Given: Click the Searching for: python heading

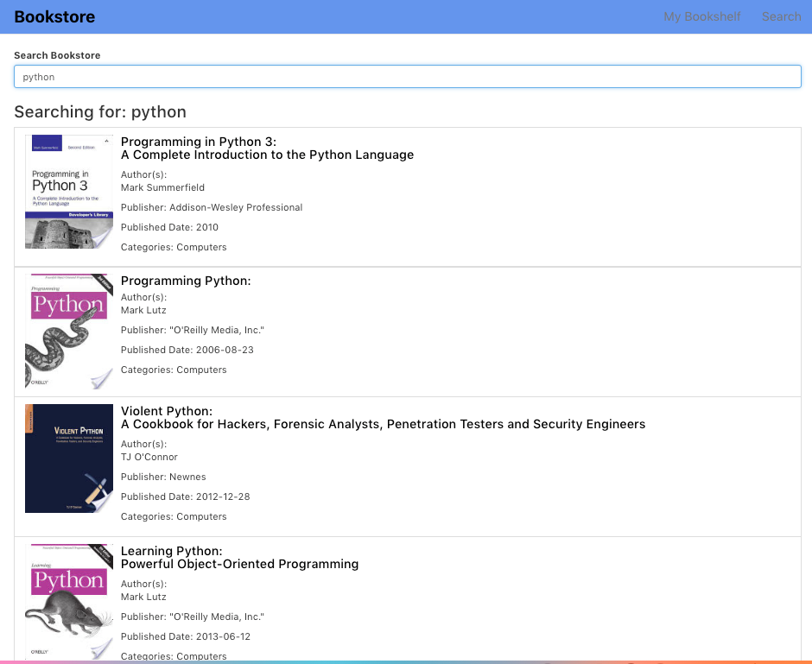Looking at the screenshot, I should [100, 111].
